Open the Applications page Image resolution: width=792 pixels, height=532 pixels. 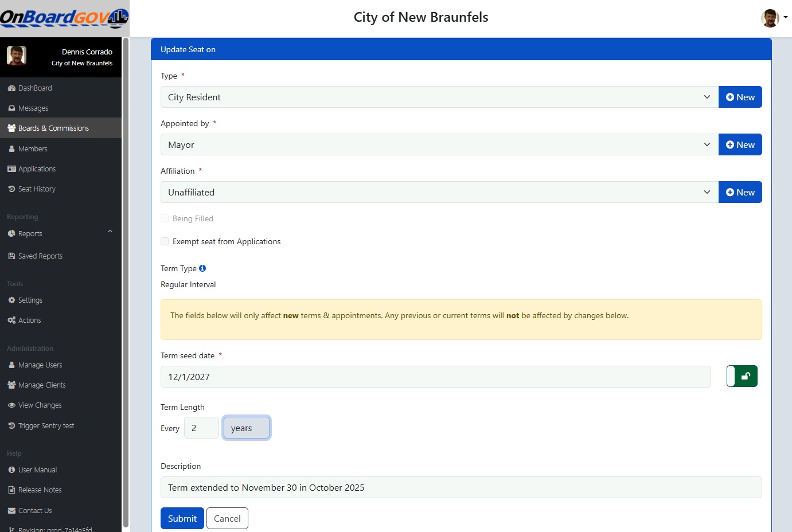click(x=37, y=169)
